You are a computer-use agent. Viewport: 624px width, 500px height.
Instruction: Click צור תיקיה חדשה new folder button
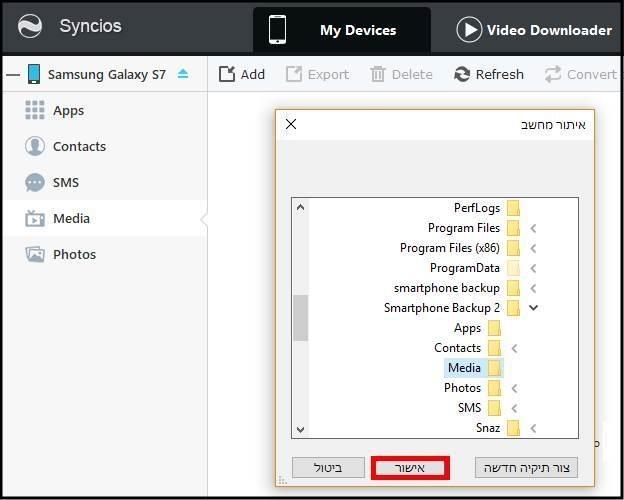point(526,468)
